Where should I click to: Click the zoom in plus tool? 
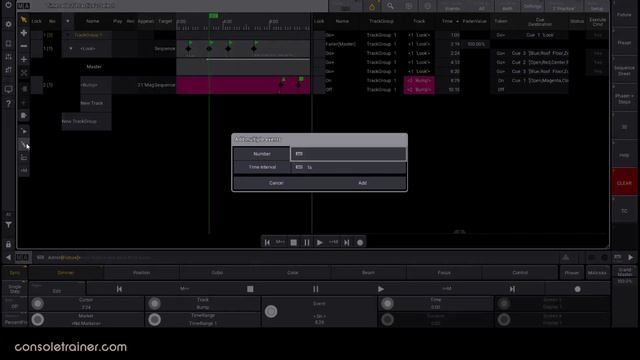pos(24,33)
